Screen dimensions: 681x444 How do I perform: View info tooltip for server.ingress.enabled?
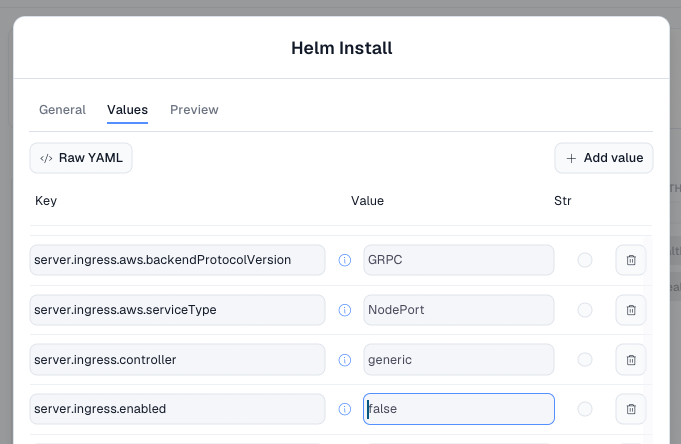click(x=344, y=409)
